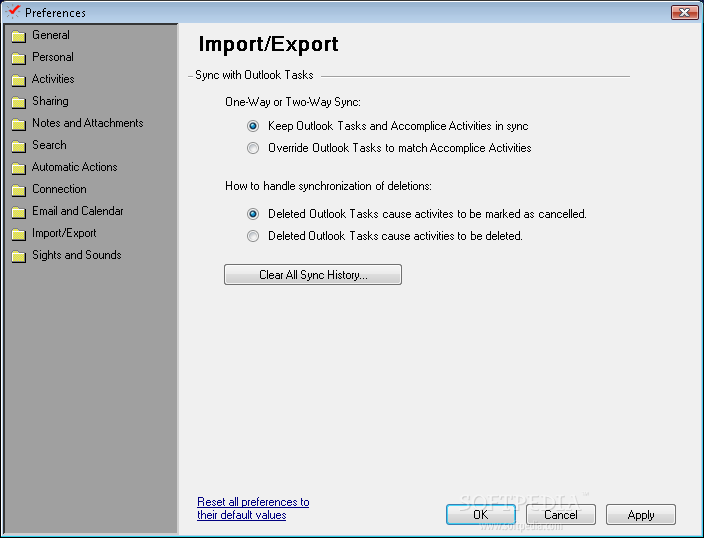This screenshot has height=538, width=704.
Task: Show the Sharing preferences
Action: coord(50,101)
